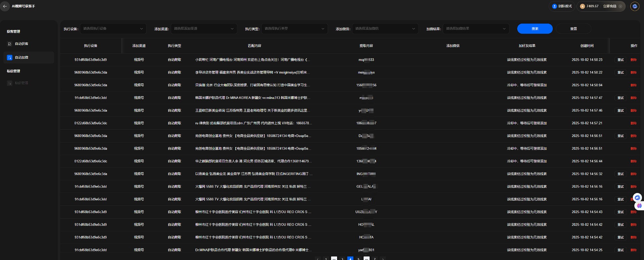Click the 重置 button

click(573, 29)
